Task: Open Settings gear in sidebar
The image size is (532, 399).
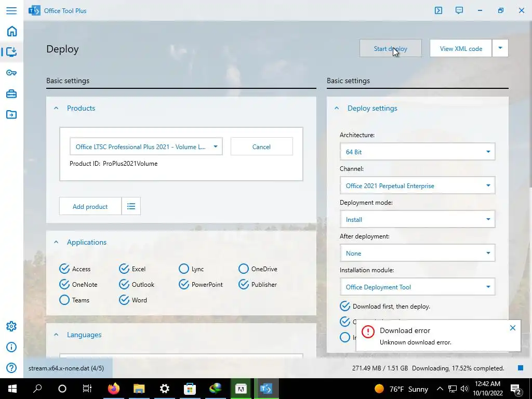Action: click(11, 326)
